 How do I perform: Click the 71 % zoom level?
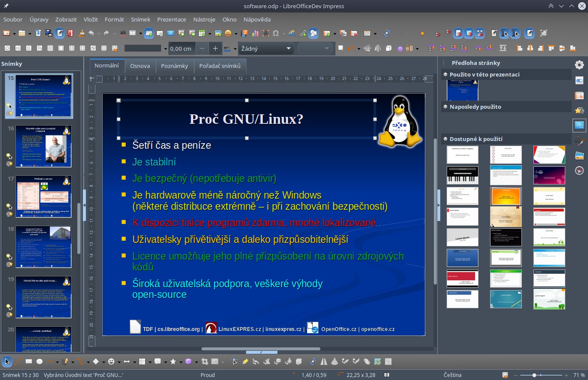point(579,375)
